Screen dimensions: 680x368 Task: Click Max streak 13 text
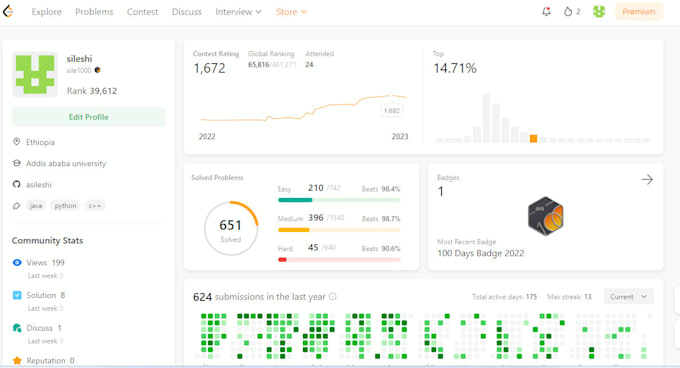[x=569, y=297]
